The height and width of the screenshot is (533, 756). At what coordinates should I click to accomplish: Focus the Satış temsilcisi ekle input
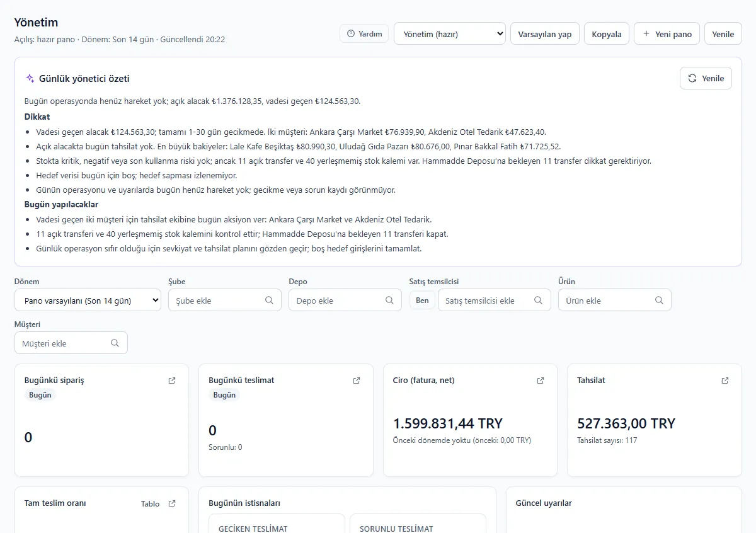click(495, 301)
